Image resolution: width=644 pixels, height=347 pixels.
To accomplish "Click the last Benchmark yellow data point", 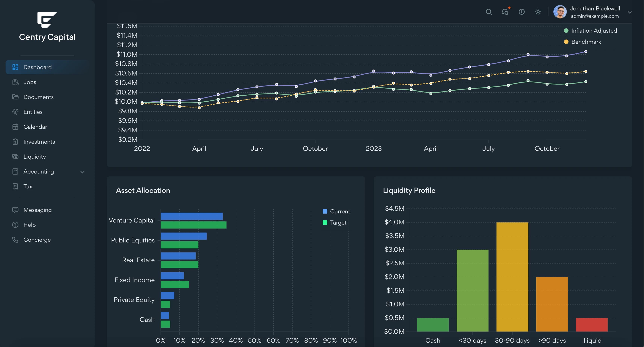I will tap(586, 71).
